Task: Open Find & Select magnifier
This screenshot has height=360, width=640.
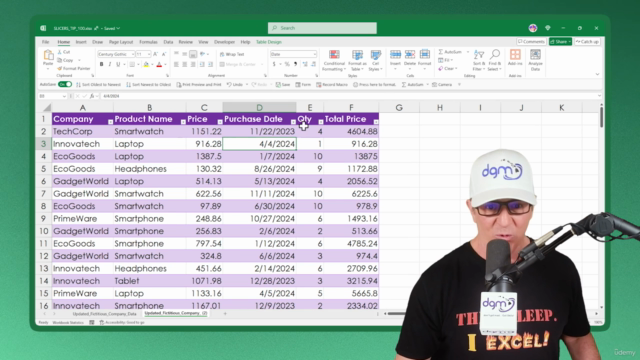Action: (x=495, y=60)
